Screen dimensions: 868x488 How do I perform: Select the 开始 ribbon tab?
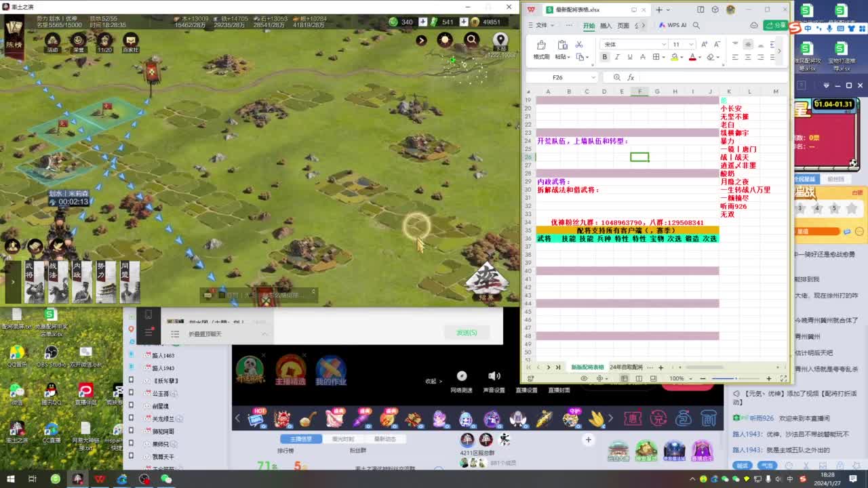589,26
